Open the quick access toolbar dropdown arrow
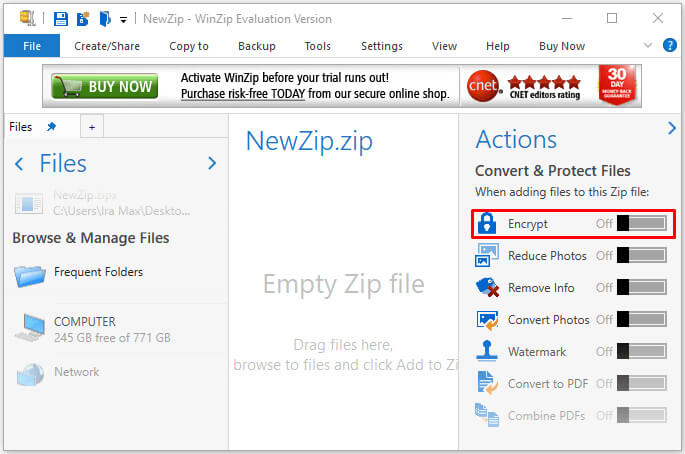 (124, 20)
